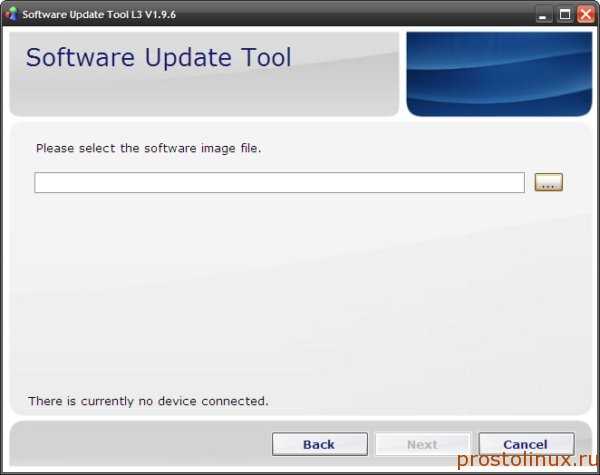Cancel the software update wizard
Image resolution: width=600 pixels, height=475 pixels.
click(x=526, y=444)
